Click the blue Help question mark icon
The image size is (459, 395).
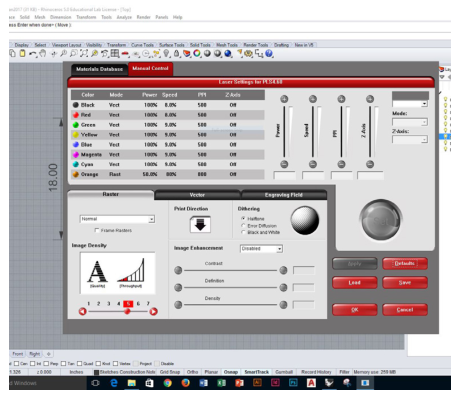(x=269, y=53)
